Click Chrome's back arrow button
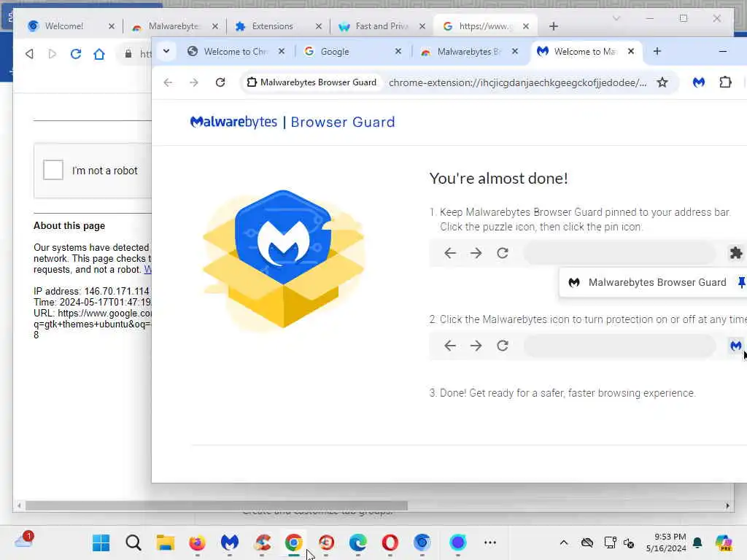747x560 pixels. pyautogui.click(x=168, y=82)
